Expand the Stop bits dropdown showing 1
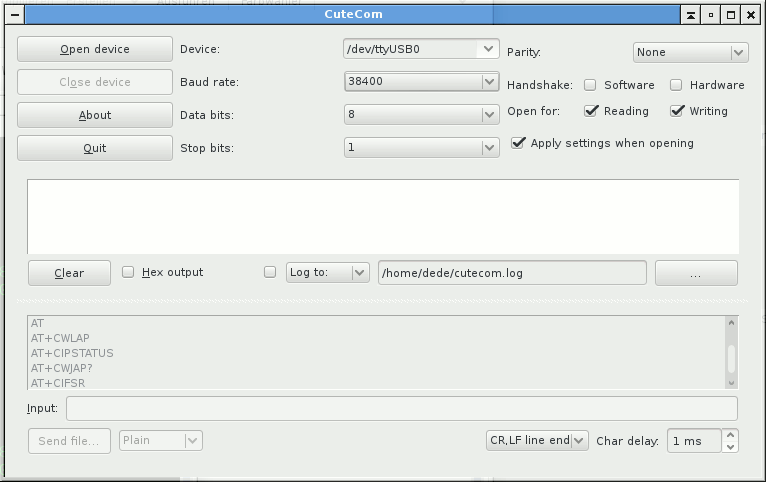The height and width of the screenshot is (482, 766). coord(422,147)
